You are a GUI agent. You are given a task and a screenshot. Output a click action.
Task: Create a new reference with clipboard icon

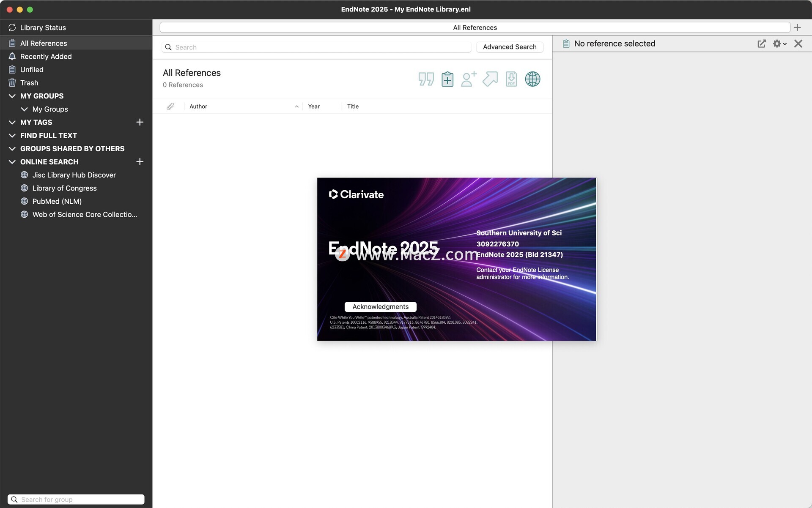tap(447, 79)
